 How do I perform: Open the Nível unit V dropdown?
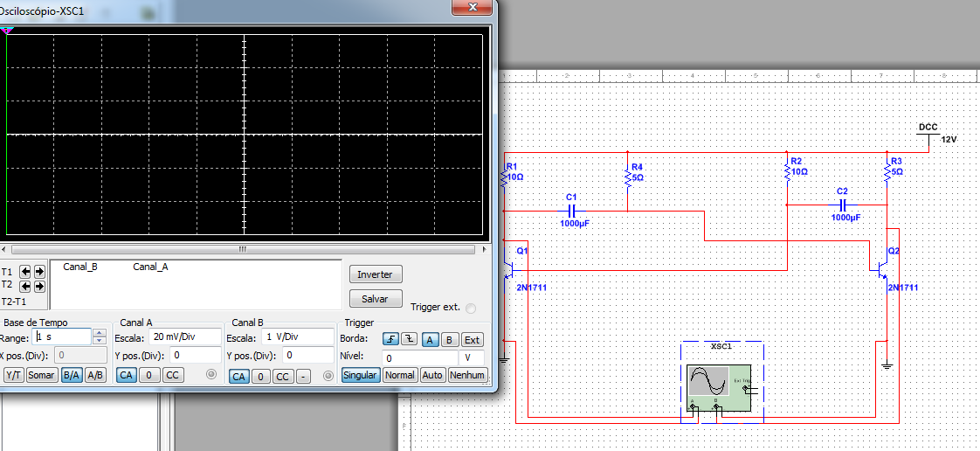click(x=473, y=357)
